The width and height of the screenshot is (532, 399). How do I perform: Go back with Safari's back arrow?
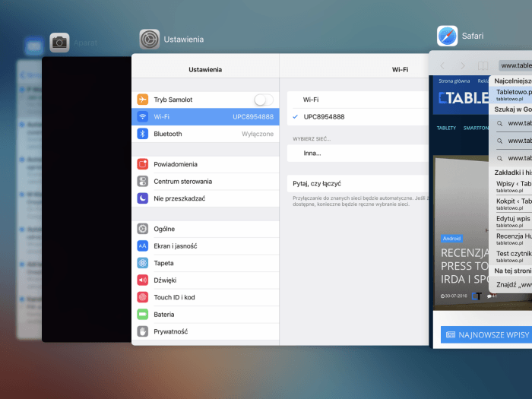pyautogui.click(x=442, y=65)
